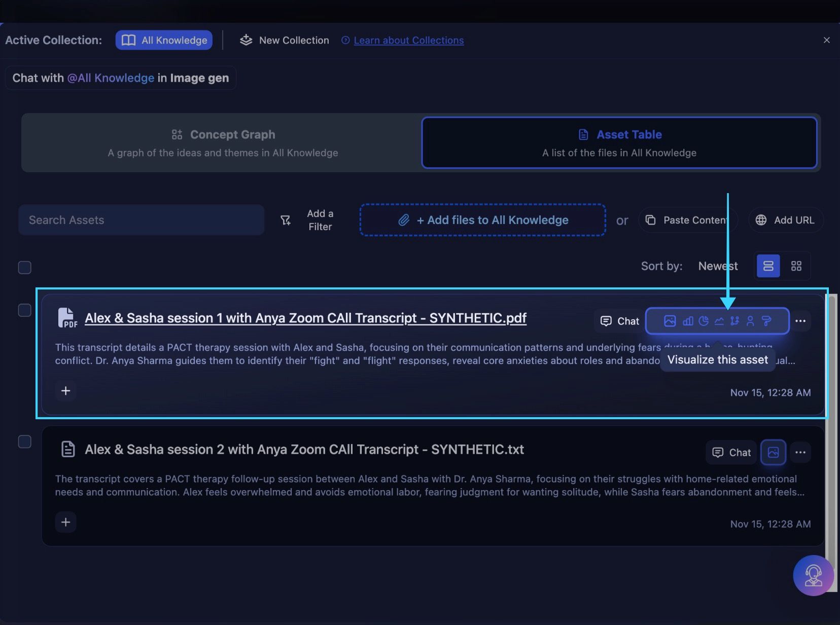Chat with the session 1 PDF

click(619, 321)
